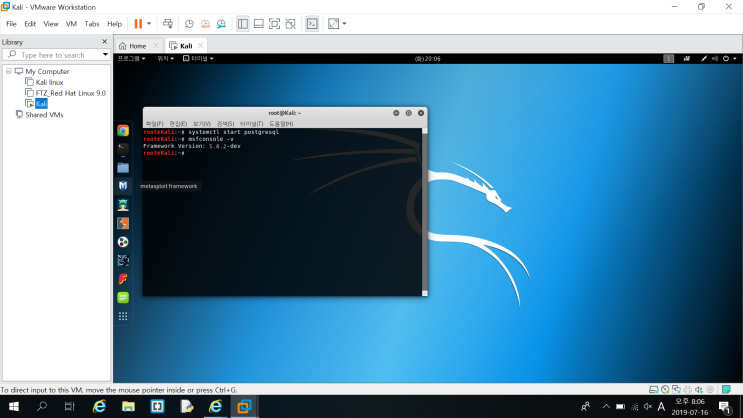Enter full screen mode icon
This screenshot has width=743, height=418.
coord(274,24)
